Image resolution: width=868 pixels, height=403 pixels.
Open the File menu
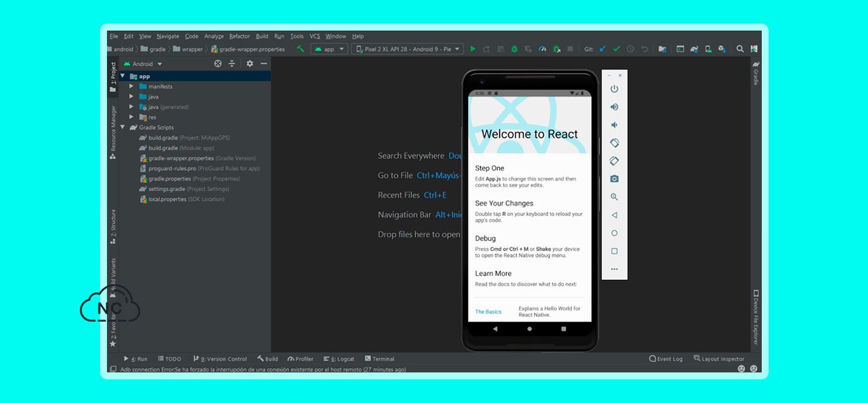tap(113, 36)
